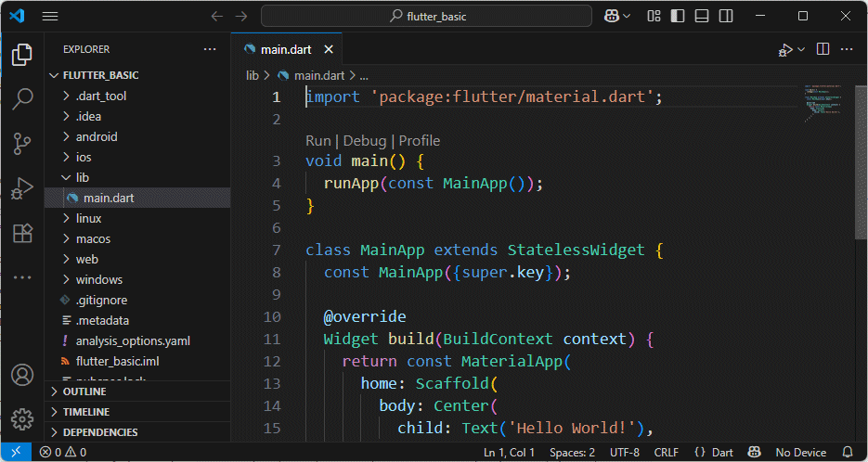Click the code minimap preview
Screen dimensions: 868x462
pos(822,102)
